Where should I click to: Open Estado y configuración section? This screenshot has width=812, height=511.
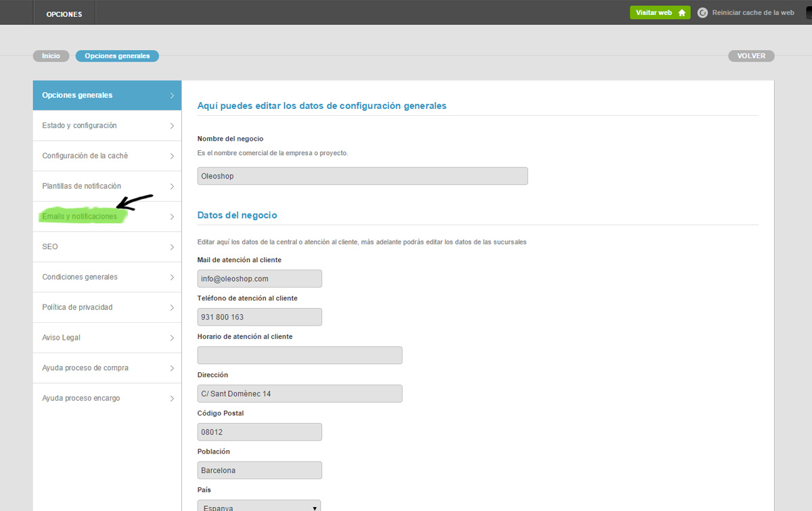(107, 126)
